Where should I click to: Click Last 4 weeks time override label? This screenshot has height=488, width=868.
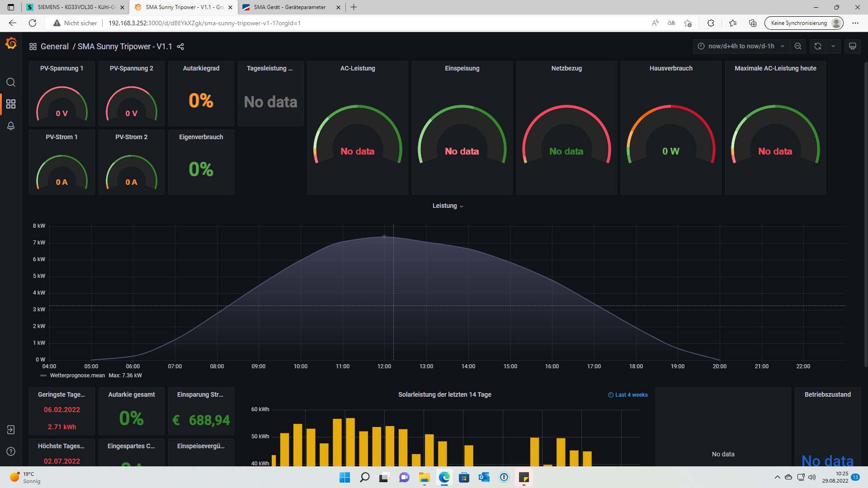pos(628,395)
